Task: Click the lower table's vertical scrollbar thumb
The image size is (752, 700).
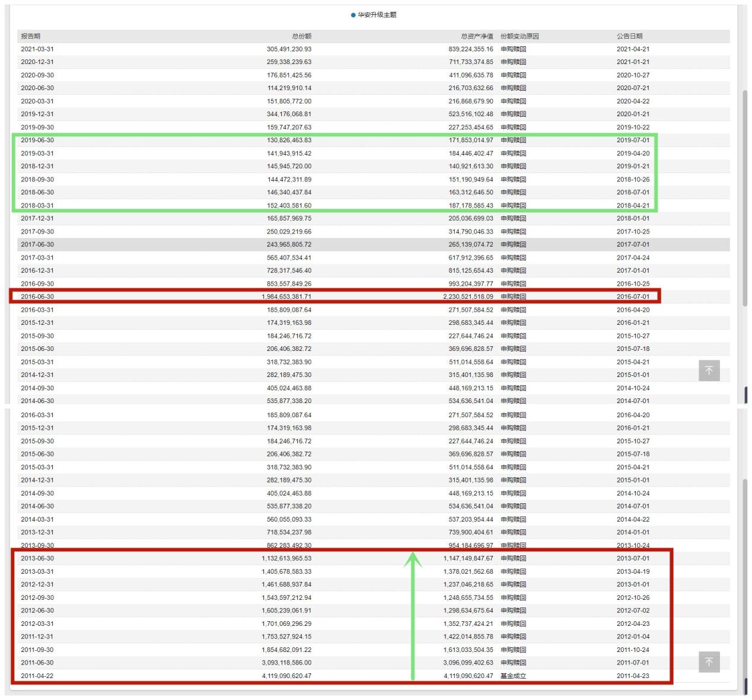Action: tap(745, 578)
